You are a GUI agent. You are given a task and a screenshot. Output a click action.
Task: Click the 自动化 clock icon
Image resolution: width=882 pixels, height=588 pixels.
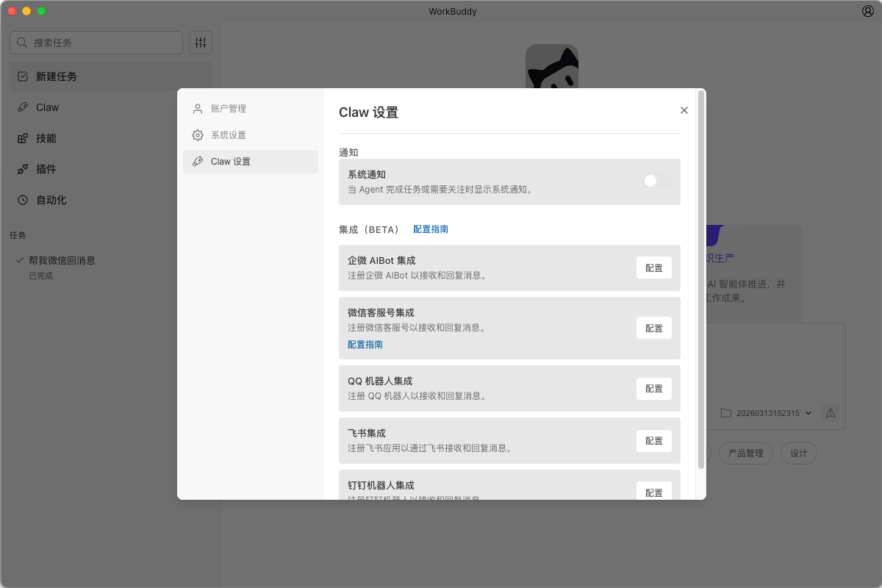(x=23, y=200)
